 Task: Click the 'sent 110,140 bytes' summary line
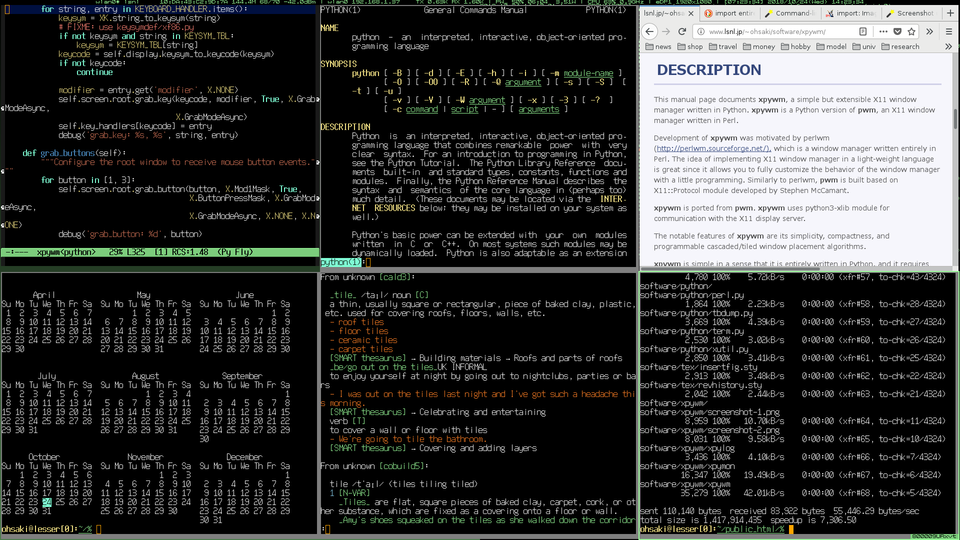point(779,511)
